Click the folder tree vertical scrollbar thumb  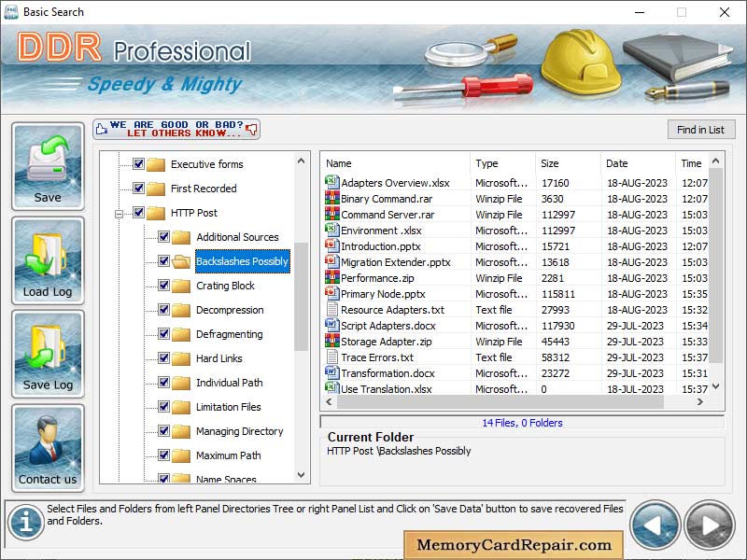pos(301,296)
